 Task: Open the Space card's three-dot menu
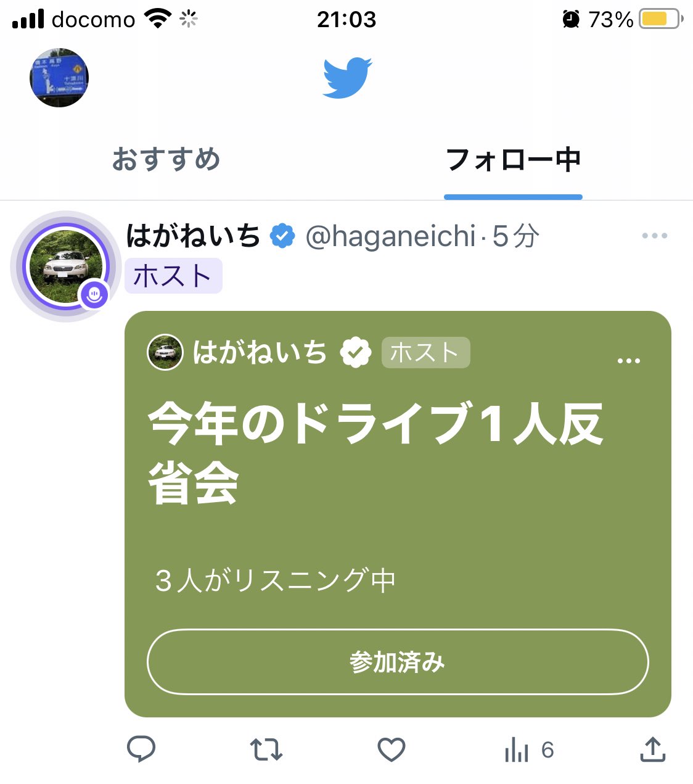(x=628, y=361)
